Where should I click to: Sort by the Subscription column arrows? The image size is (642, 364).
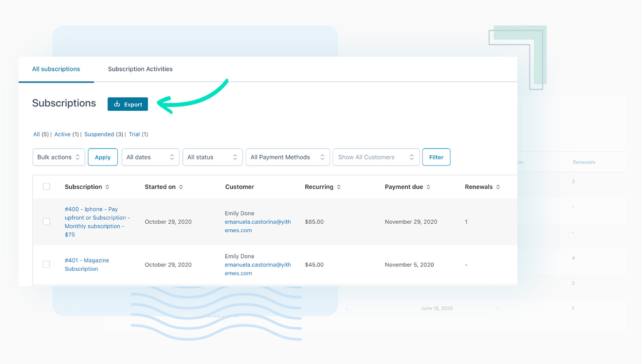(x=107, y=187)
